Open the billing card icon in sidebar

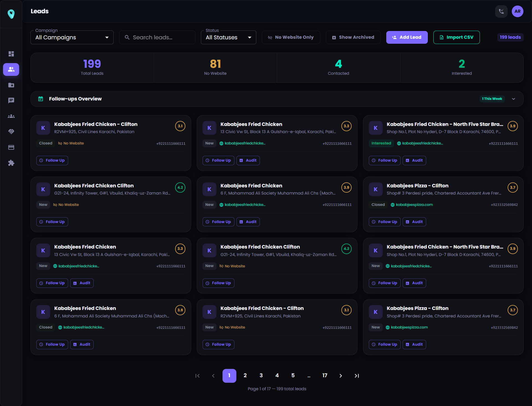tap(11, 147)
